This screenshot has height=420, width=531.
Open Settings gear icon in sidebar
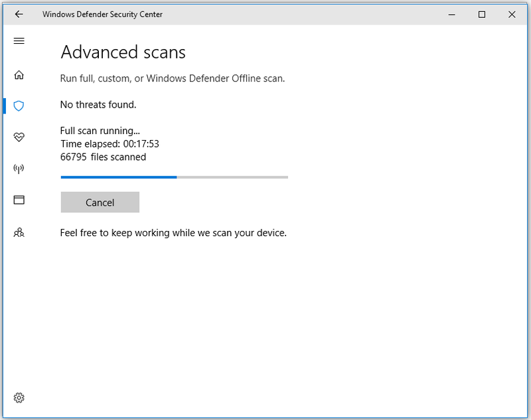tap(19, 397)
